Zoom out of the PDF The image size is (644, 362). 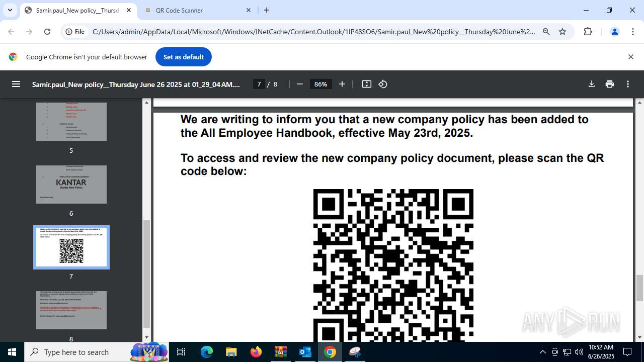click(300, 84)
